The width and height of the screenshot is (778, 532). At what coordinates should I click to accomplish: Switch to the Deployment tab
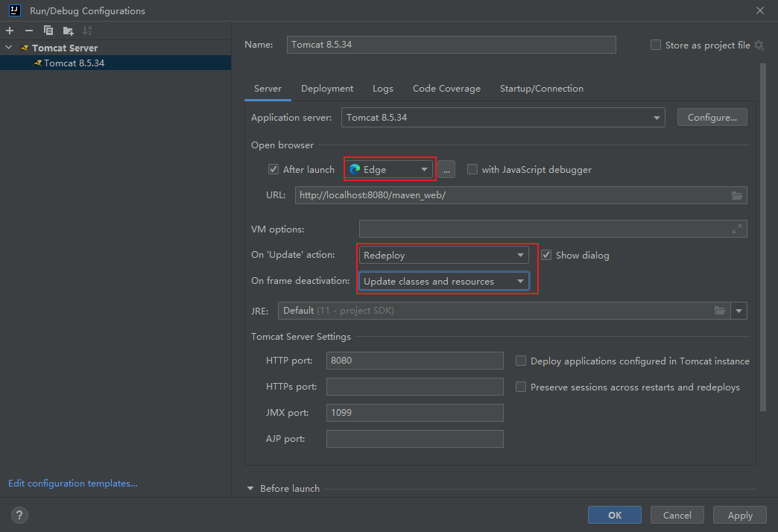tap(327, 89)
